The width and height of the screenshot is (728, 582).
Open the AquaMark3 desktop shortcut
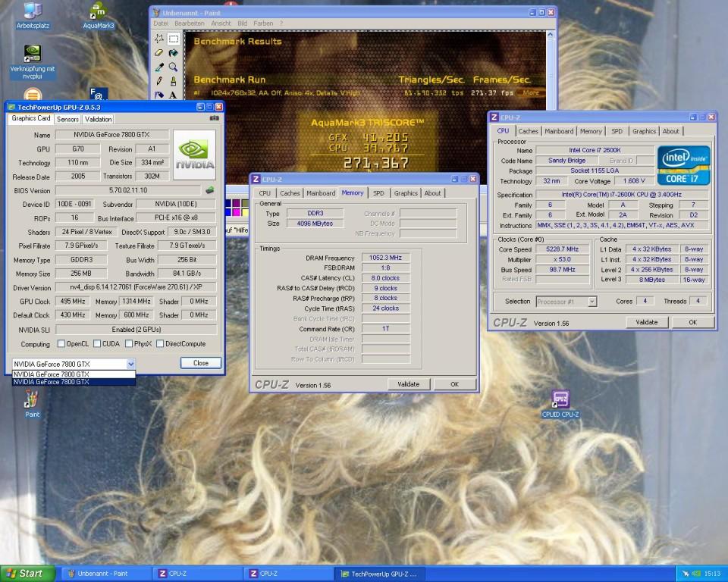pos(99,16)
